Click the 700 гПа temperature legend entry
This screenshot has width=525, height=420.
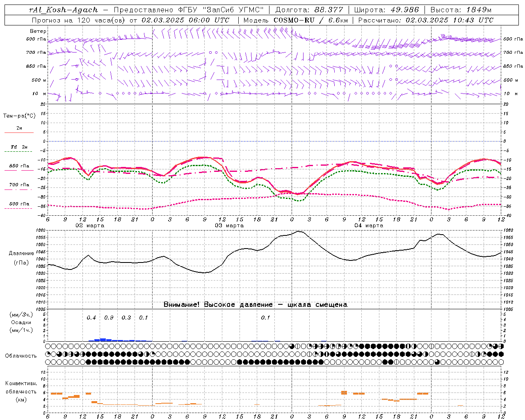point(19,187)
